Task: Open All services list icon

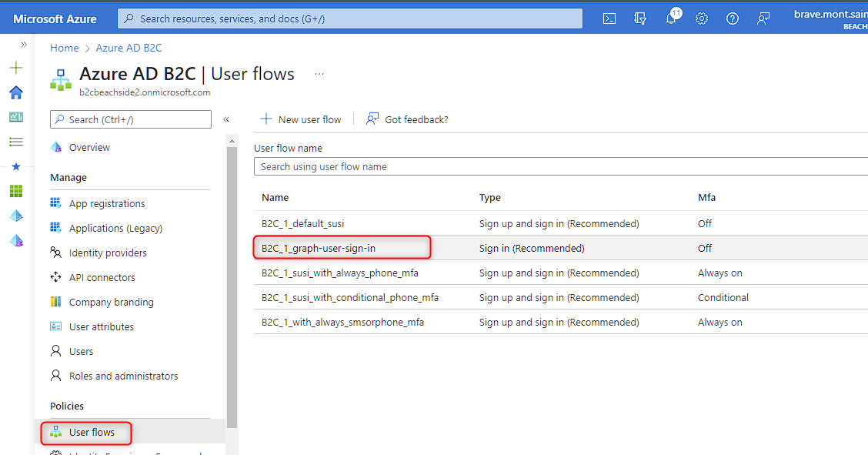Action: (16, 142)
